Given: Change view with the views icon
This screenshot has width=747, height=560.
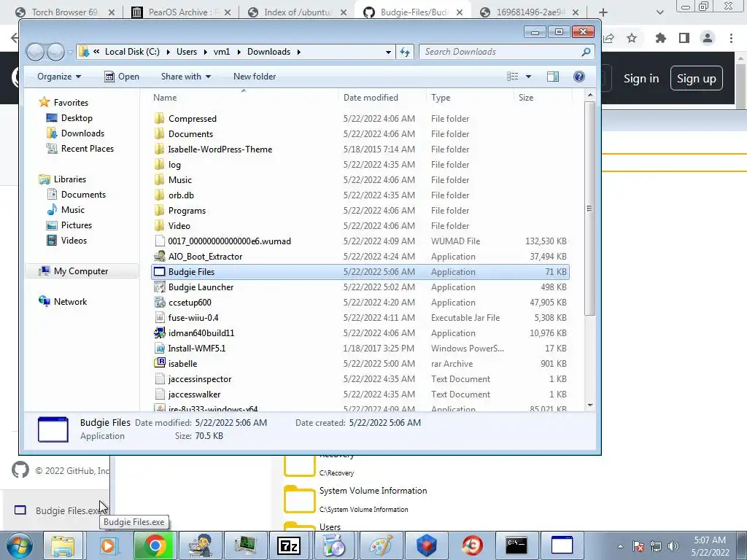Looking at the screenshot, I should (x=513, y=77).
